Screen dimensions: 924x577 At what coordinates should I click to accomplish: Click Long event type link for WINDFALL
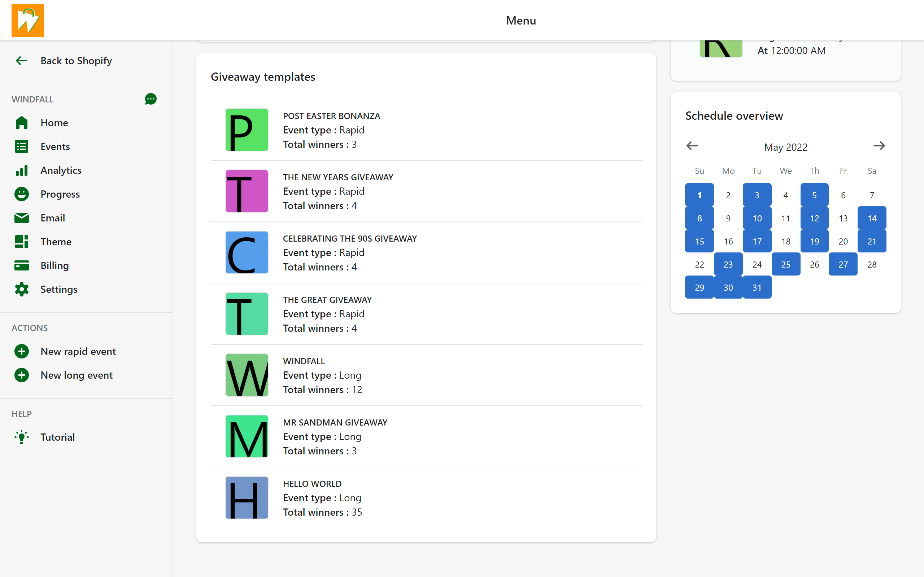(350, 375)
